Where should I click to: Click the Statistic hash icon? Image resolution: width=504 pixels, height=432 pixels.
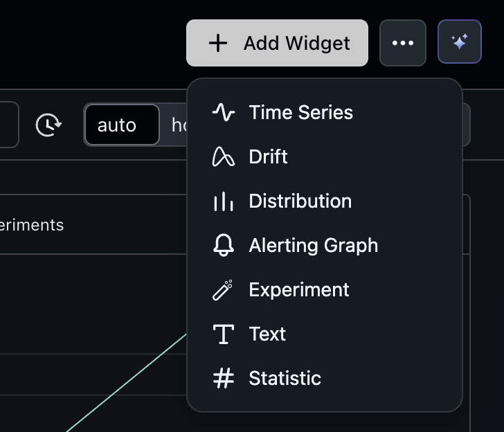pyautogui.click(x=223, y=379)
